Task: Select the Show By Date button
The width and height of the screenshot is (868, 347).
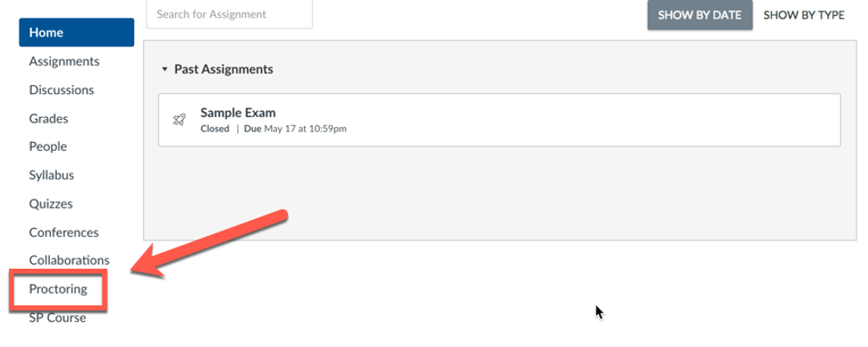Action: tap(700, 15)
